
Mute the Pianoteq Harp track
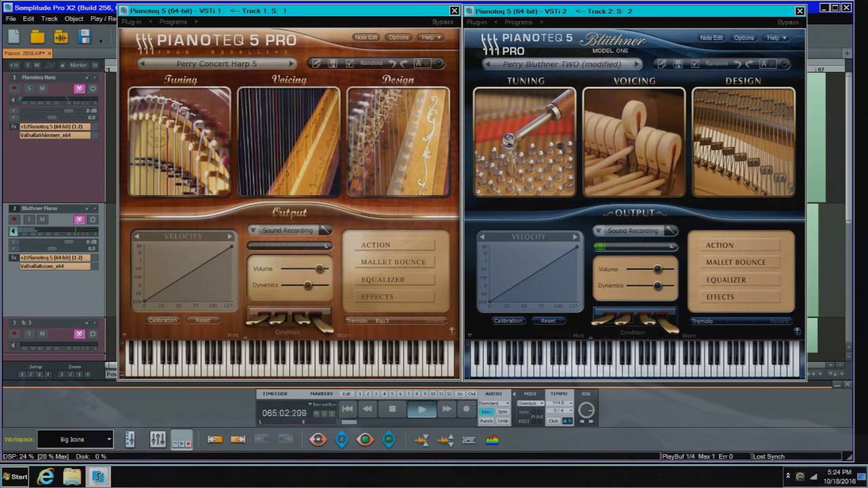pos(42,88)
